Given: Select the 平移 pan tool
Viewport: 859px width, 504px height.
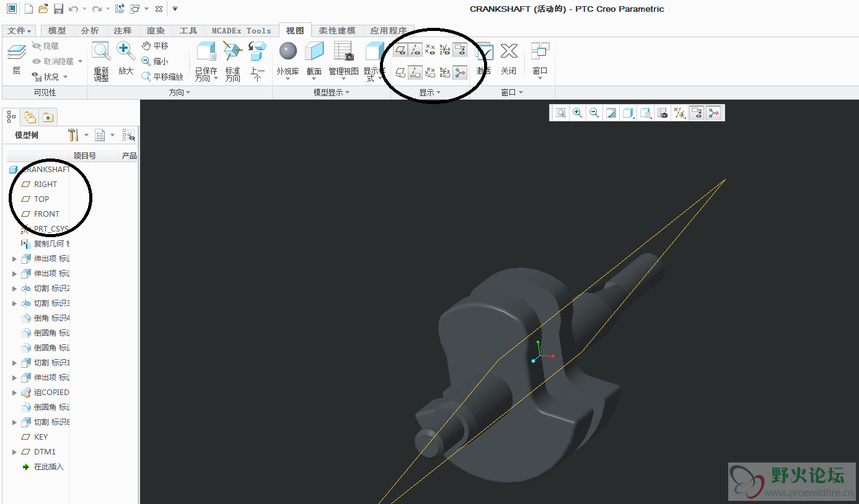Looking at the screenshot, I should (x=155, y=46).
